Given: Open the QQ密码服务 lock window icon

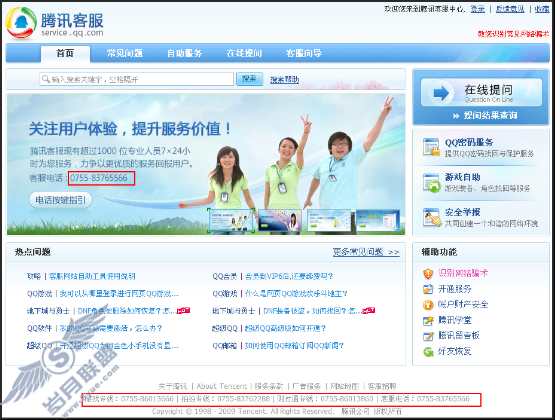Looking at the screenshot, I should [x=431, y=147].
